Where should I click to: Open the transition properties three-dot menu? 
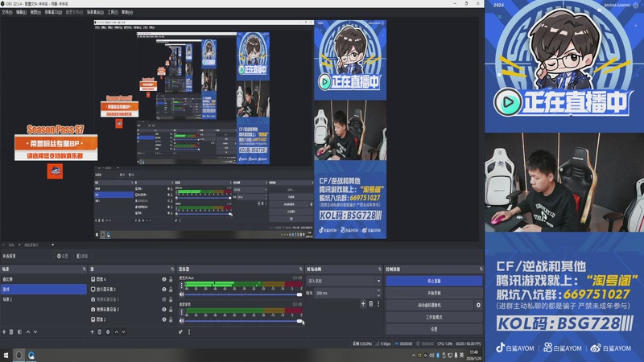378,304
